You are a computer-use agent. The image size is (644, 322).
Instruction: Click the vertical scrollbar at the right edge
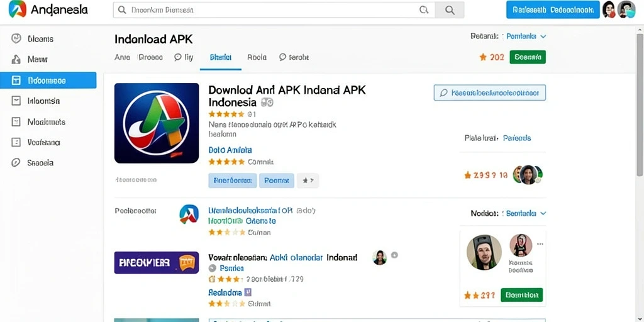tap(640, 105)
